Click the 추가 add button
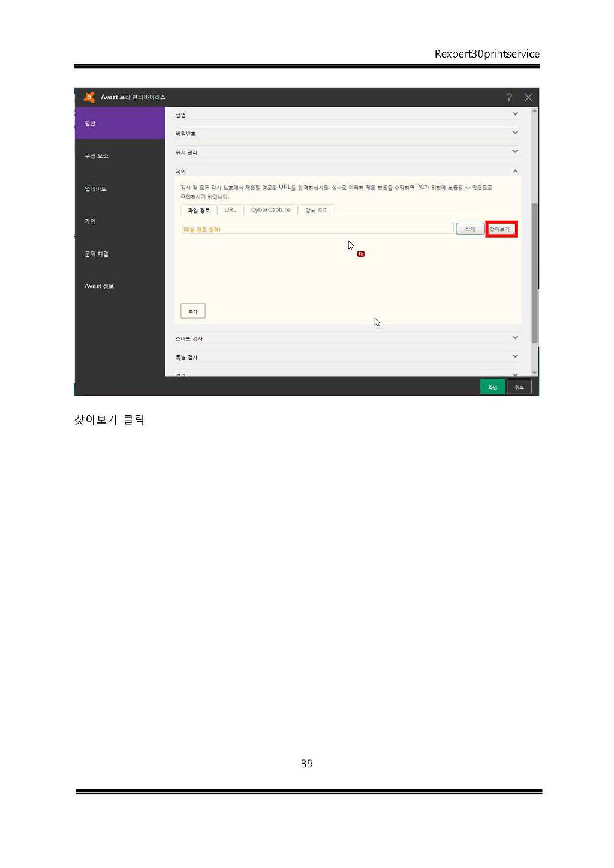 (x=193, y=311)
